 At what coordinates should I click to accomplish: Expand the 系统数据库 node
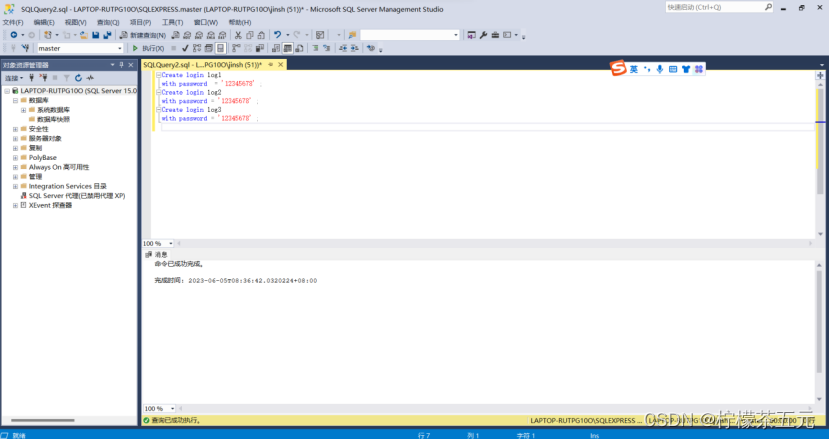[x=23, y=110]
